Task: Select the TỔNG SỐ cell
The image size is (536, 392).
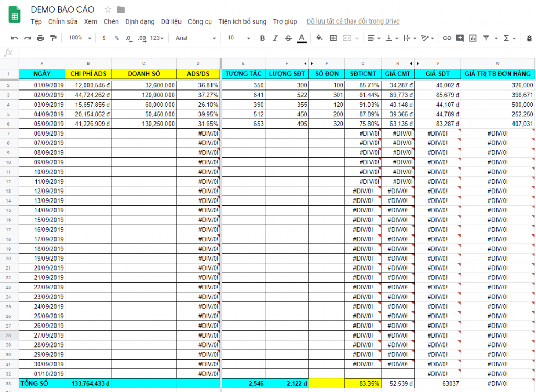Action: click(x=42, y=384)
